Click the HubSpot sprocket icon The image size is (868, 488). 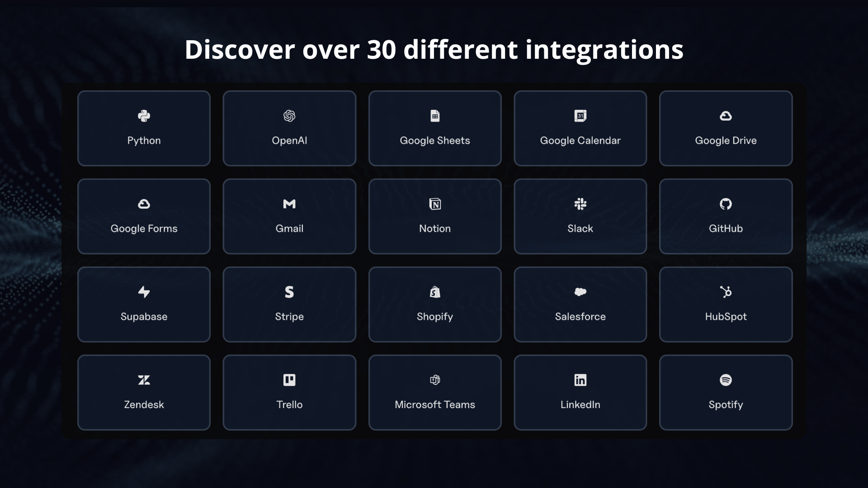726,292
